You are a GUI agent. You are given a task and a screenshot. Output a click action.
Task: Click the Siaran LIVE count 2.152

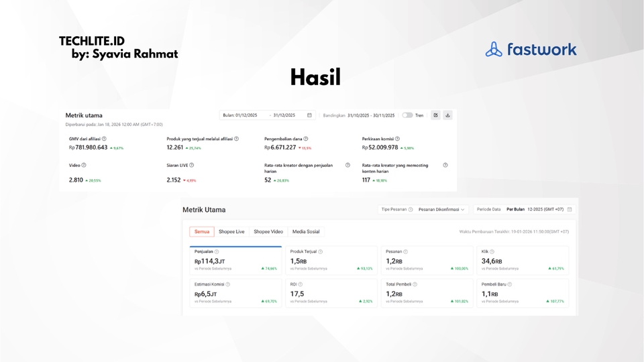[174, 180]
